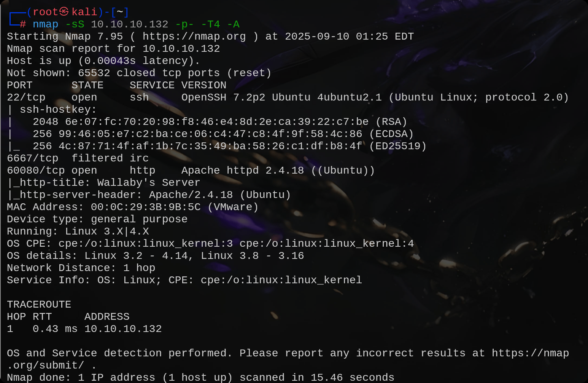Click the -A aggressive option flag
Image resolution: width=588 pixels, height=383 pixels.
point(233,24)
